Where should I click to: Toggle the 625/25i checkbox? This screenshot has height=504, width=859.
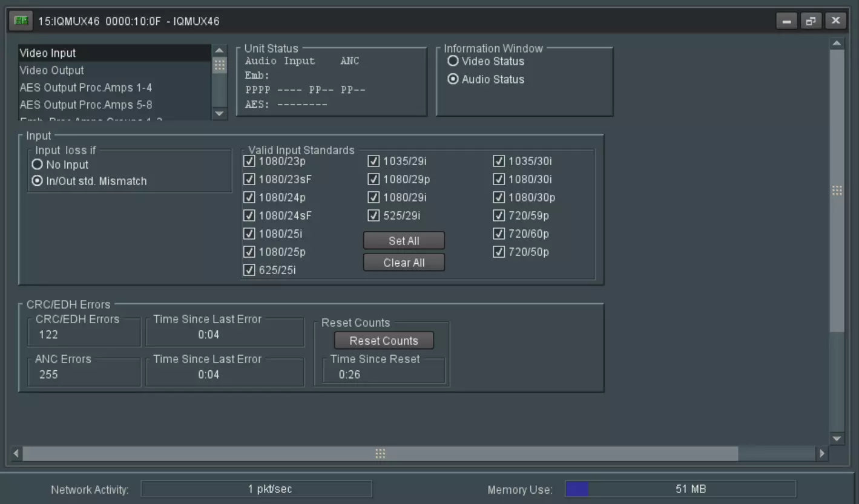pyautogui.click(x=249, y=270)
